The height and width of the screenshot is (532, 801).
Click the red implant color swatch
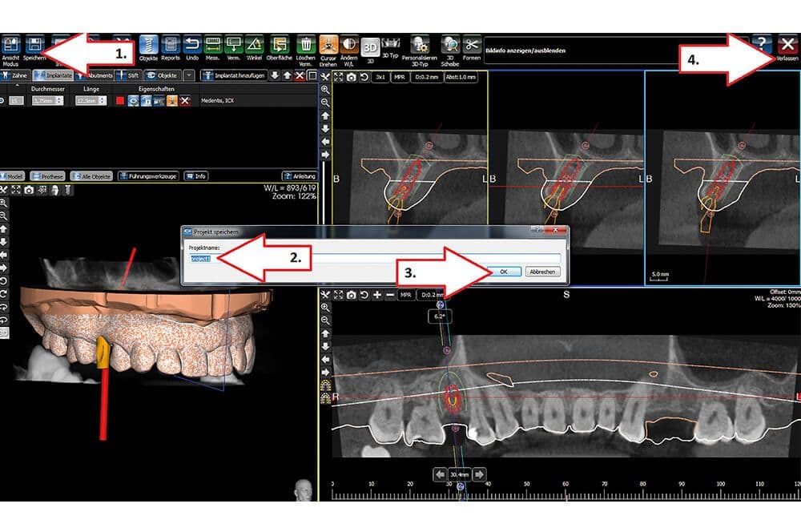pos(120,101)
